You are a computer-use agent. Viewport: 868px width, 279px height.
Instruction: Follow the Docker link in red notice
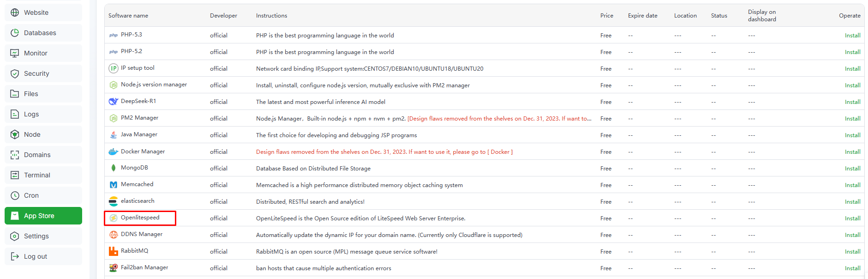[x=500, y=152]
